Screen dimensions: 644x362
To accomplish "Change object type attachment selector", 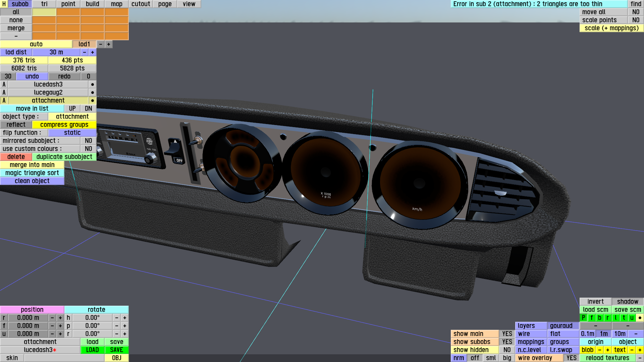I will click(72, 117).
